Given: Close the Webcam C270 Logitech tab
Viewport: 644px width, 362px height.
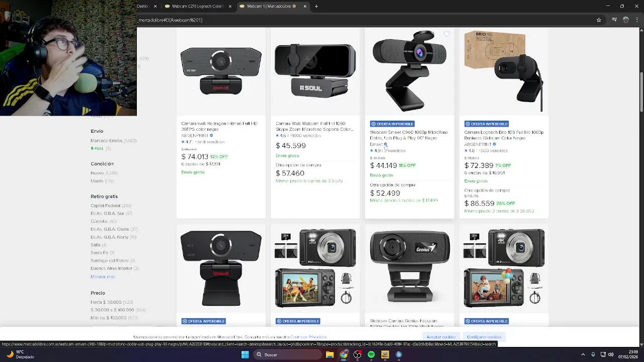Looking at the screenshot, I should pyautogui.click(x=230, y=7).
